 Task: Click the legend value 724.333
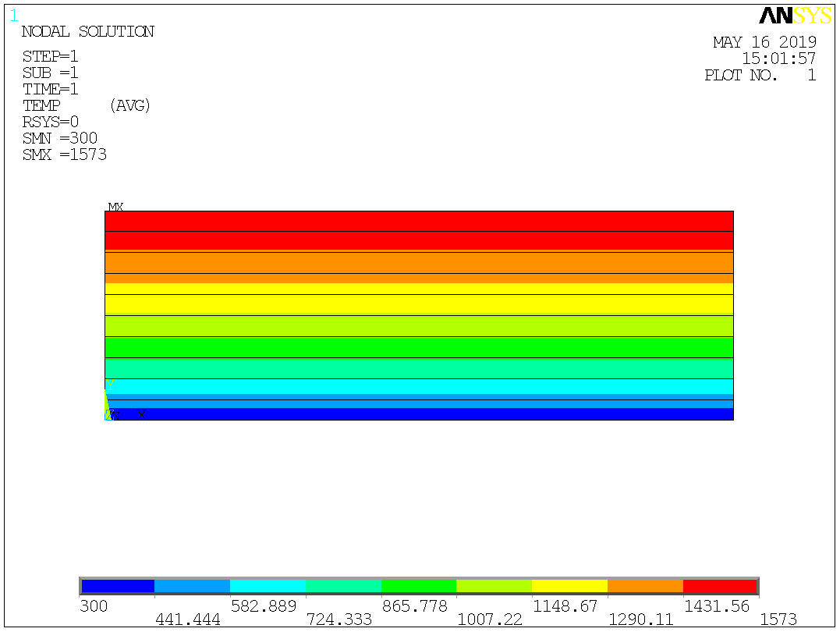click(339, 620)
